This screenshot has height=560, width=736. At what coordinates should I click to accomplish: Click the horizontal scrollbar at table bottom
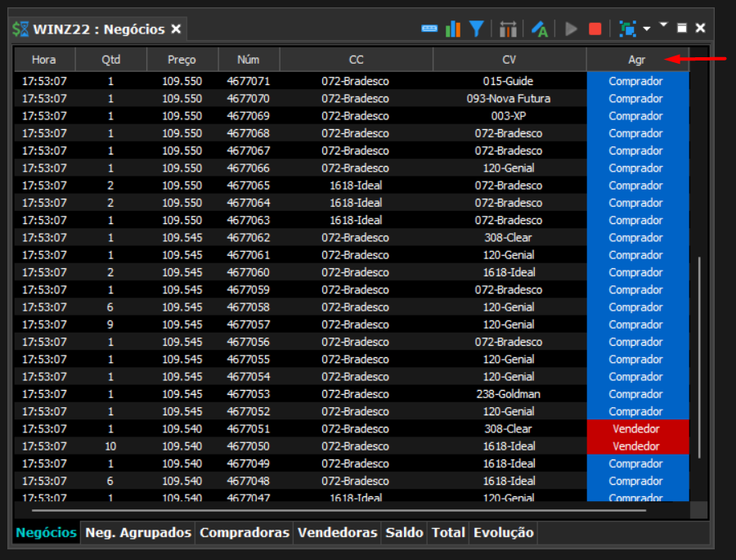point(339,510)
